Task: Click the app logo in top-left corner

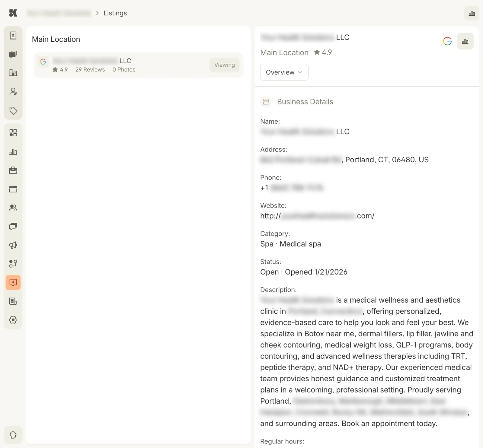Action: (x=13, y=13)
